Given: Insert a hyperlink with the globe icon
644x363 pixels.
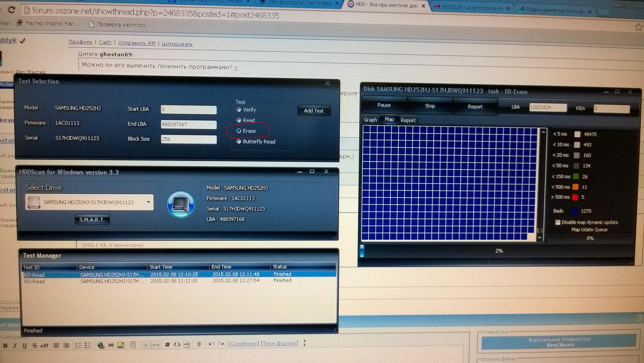Looking at the screenshot, I should click(x=101, y=345).
